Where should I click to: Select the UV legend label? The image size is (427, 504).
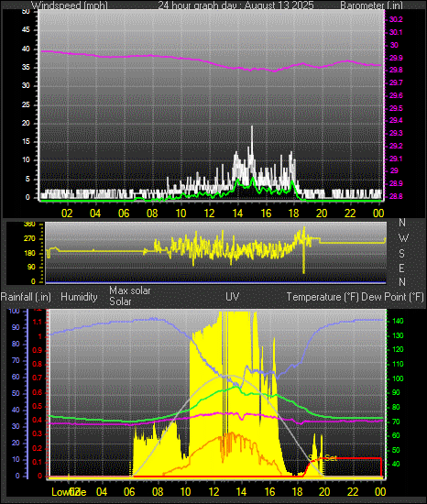pos(233,296)
